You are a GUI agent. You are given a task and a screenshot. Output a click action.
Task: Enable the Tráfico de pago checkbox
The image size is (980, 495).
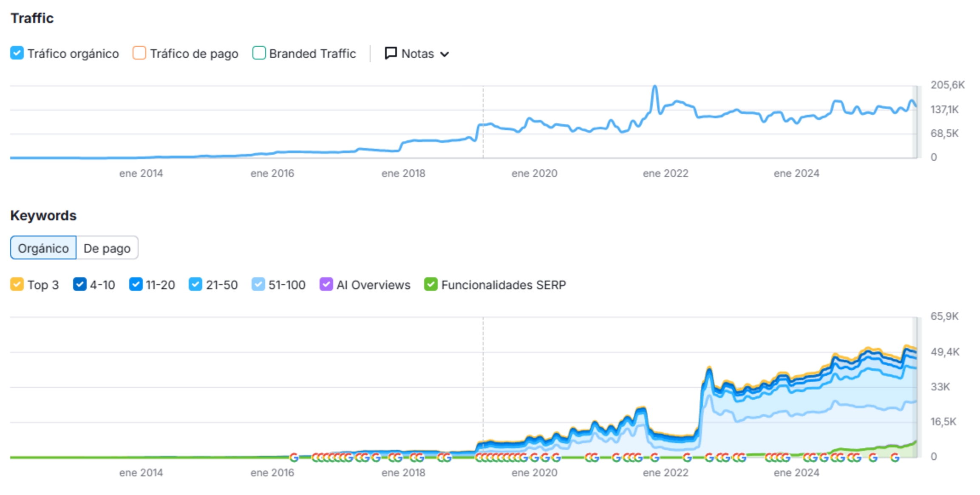[139, 54]
